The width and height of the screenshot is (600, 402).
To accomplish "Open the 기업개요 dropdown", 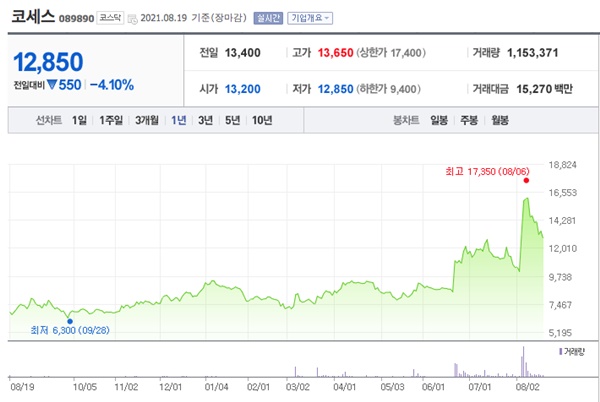I will 310,18.
